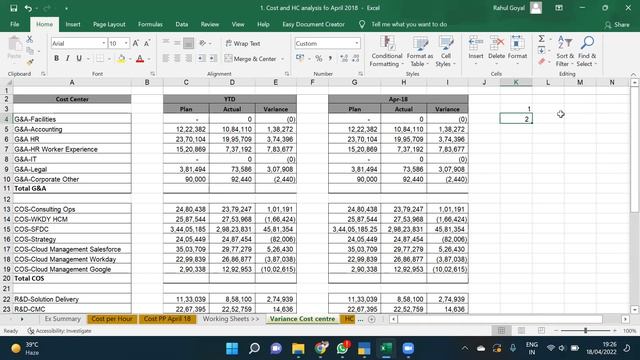Click the Accounting Number Format icon
Screen dimensions: 640x360
[x=300, y=59]
